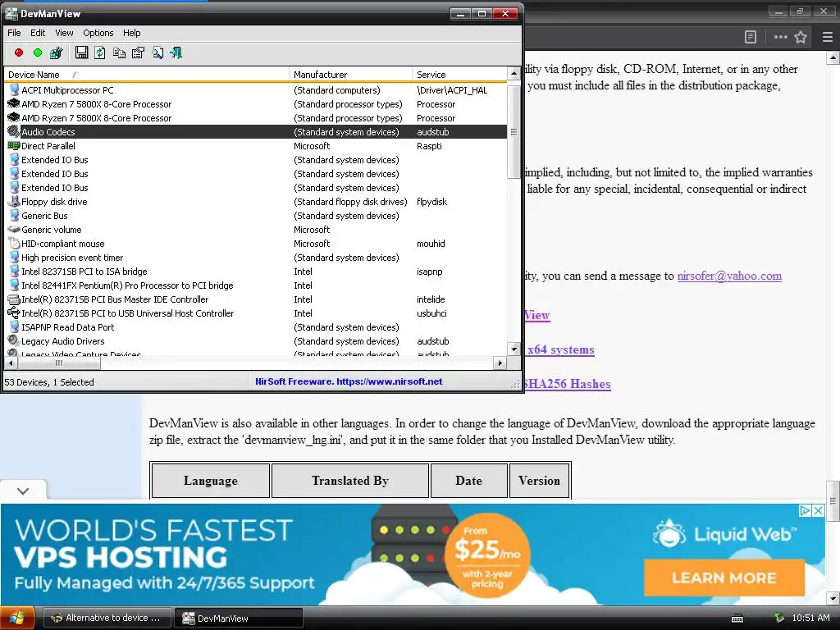Click the Windows Start button
The image size is (840, 630).
point(17,618)
